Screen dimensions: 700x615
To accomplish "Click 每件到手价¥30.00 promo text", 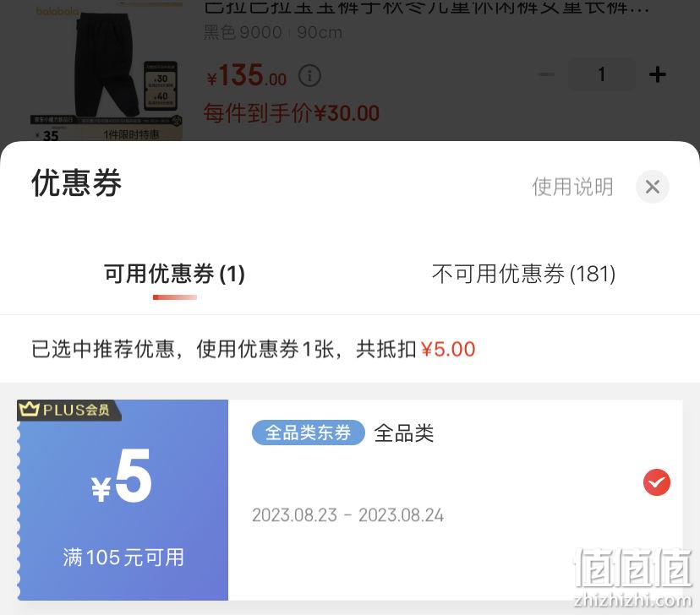I will (292, 113).
